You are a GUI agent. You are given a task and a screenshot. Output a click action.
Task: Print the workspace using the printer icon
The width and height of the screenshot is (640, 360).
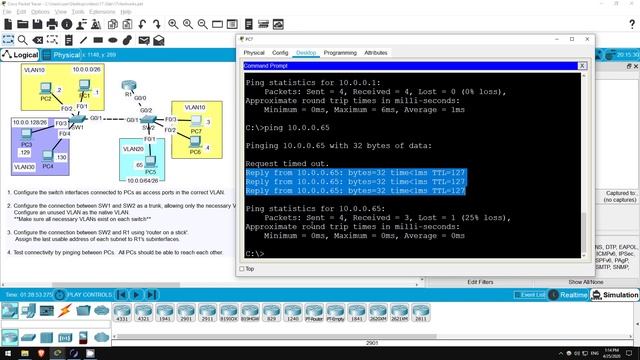coord(52,24)
